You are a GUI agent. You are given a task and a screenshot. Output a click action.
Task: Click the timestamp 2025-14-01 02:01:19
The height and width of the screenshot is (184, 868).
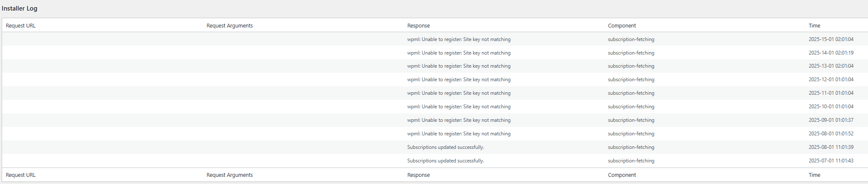point(831,53)
